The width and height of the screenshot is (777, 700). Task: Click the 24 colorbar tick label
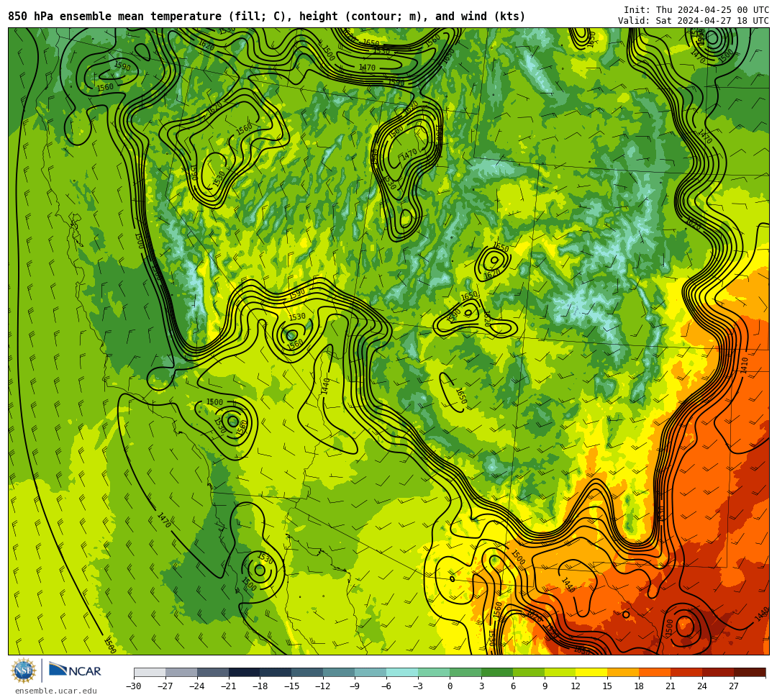(x=703, y=686)
